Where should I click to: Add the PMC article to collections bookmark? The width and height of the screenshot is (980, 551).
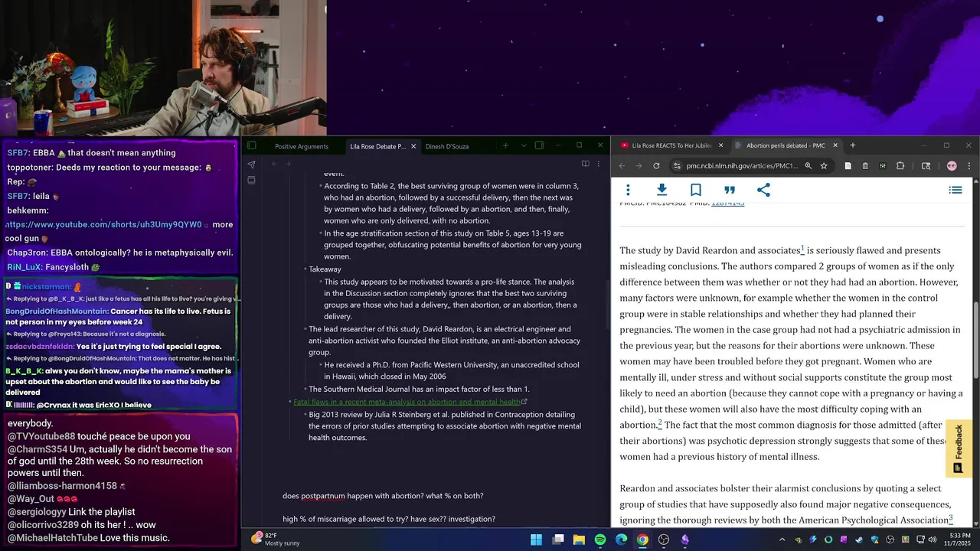point(695,190)
